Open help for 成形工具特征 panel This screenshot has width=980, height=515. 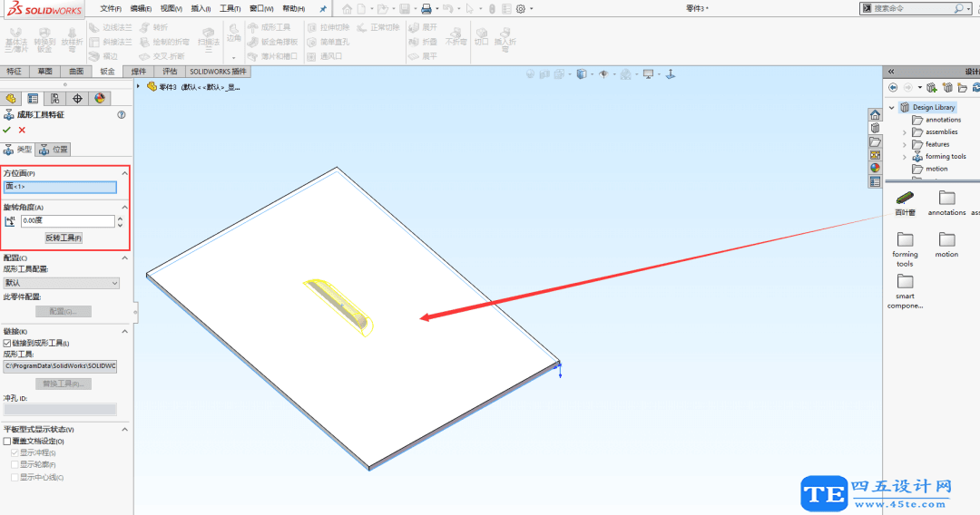(122, 115)
